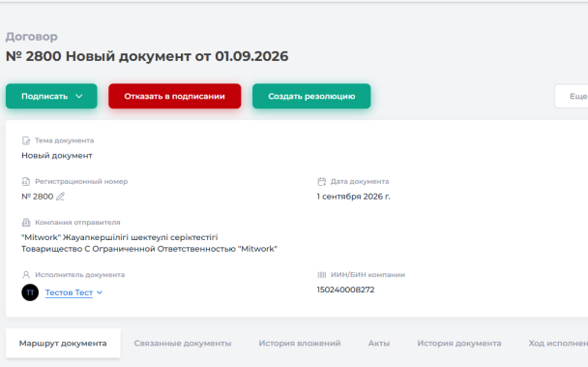Image resolution: width=588 pixels, height=367 pixels.
Task: Click the Тема документа edit icon
Action: click(x=26, y=140)
